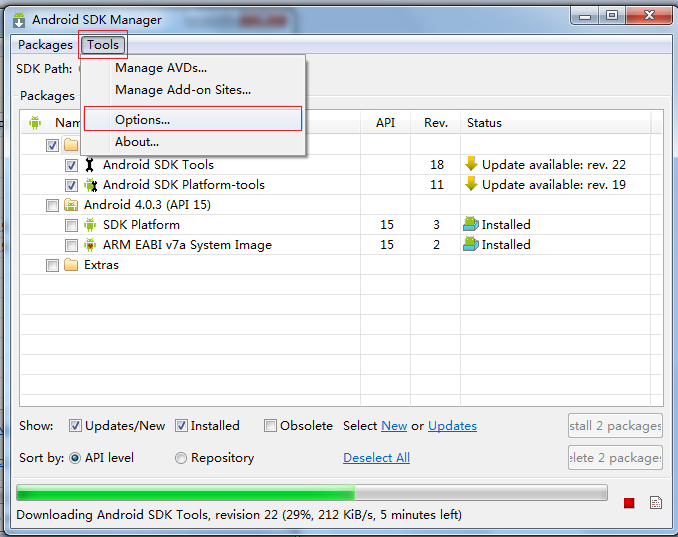Click the Downloading Android SDK Tools status text
678x537 pixels.
tap(239, 515)
